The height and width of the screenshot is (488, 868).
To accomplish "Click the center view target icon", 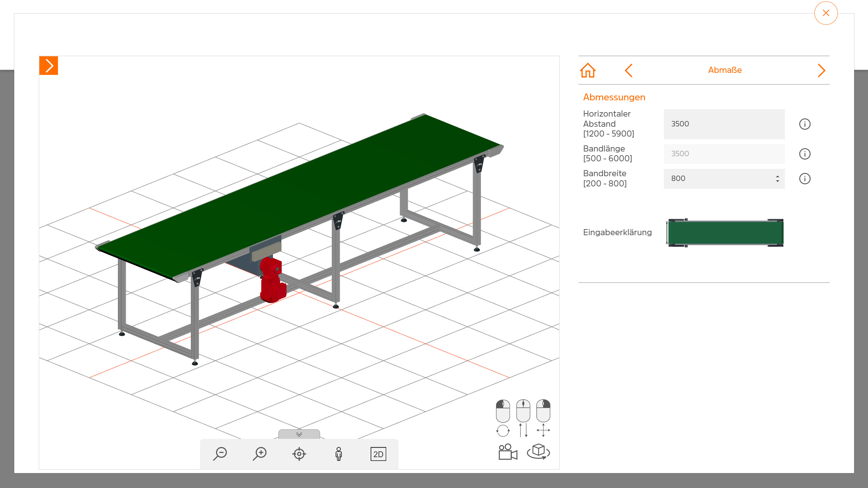I will [x=299, y=454].
